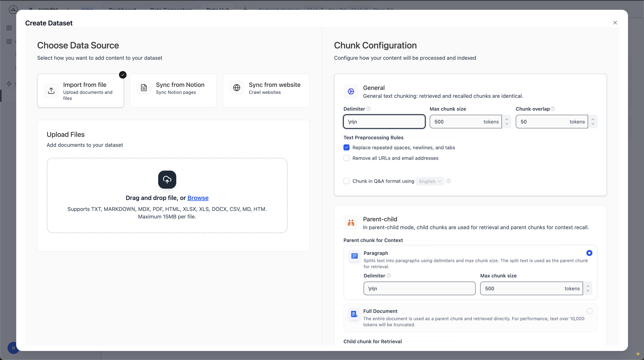Viewport: 644px width, 360px height.
Task: Click the General Max chunk size field
Action: coord(465,122)
